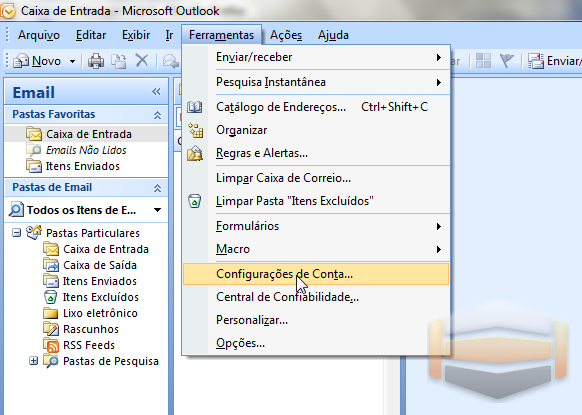Click the Print icon in the toolbar
This screenshot has width=582, height=415.
click(96, 61)
